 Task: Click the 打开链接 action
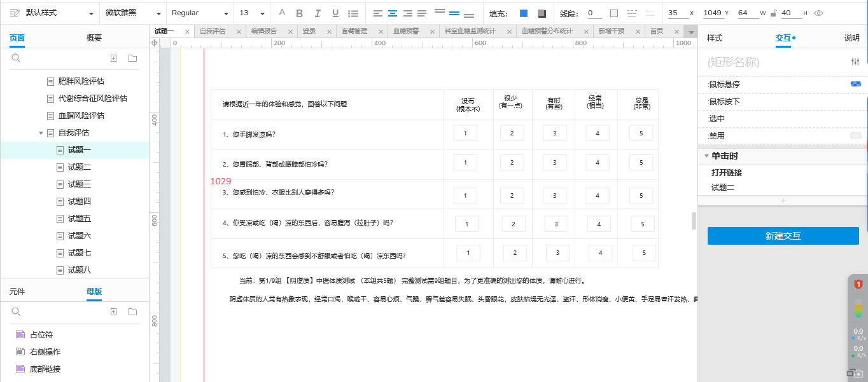(x=727, y=172)
